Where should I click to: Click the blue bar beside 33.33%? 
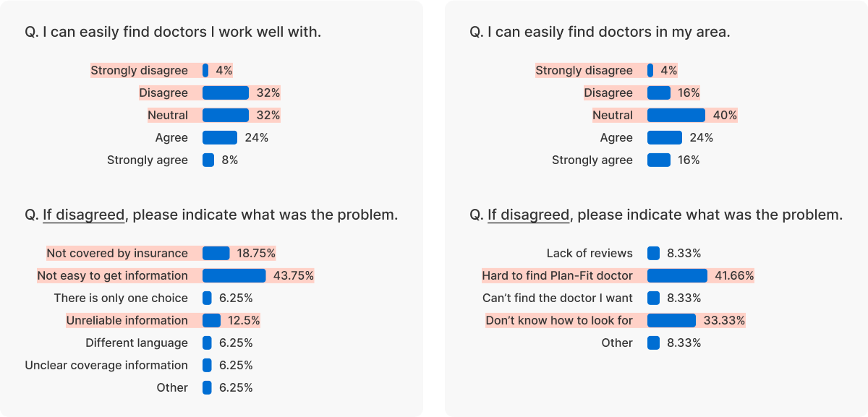[671, 320]
